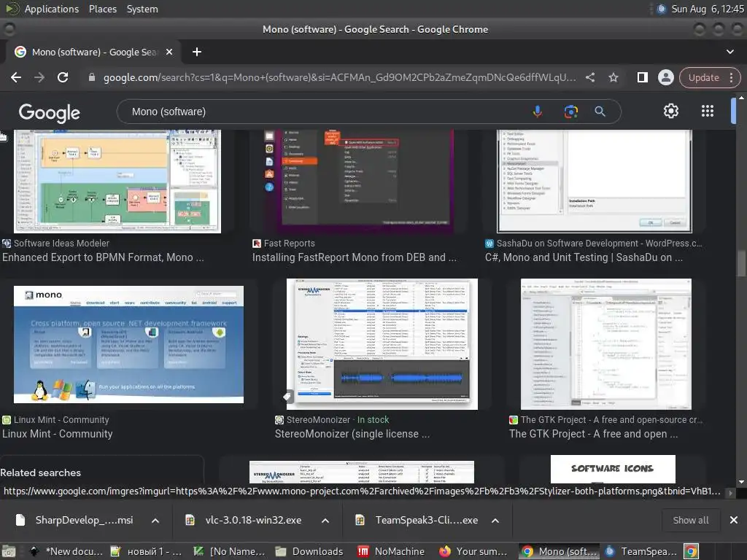Open SashaDu Unit Testing thumbnail
Image resolution: width=747 pixels, height=560 pixels.
coord(594,181)
